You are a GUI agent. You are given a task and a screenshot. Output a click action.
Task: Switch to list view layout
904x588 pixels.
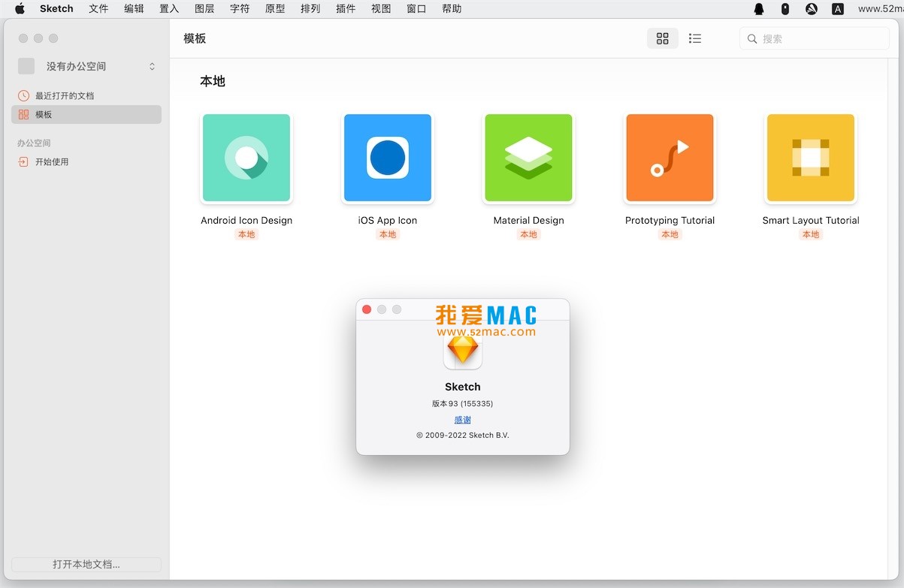tap(695, 38)
